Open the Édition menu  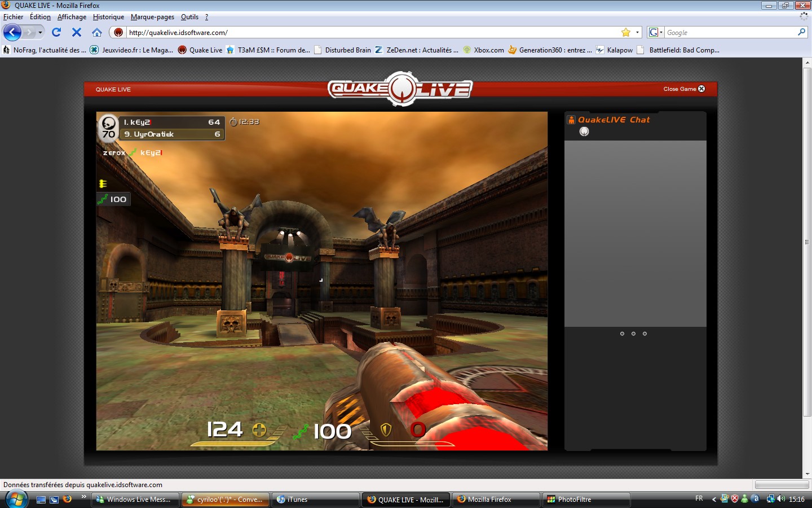tap(40, 17)
